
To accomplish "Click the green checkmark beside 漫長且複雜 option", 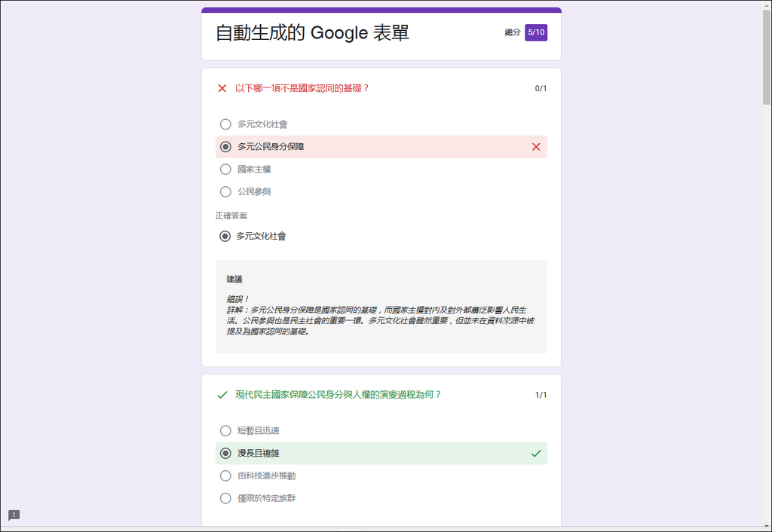I will click(x=536, y=454).
